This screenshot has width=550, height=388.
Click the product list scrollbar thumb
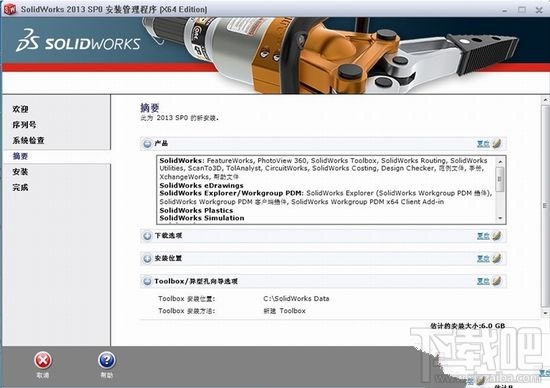tap(500, 179)
